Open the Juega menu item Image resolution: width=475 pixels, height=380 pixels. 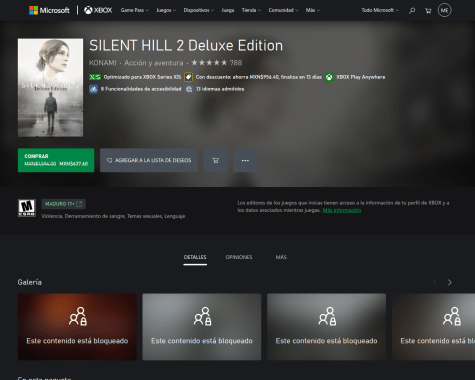(228, 10)
